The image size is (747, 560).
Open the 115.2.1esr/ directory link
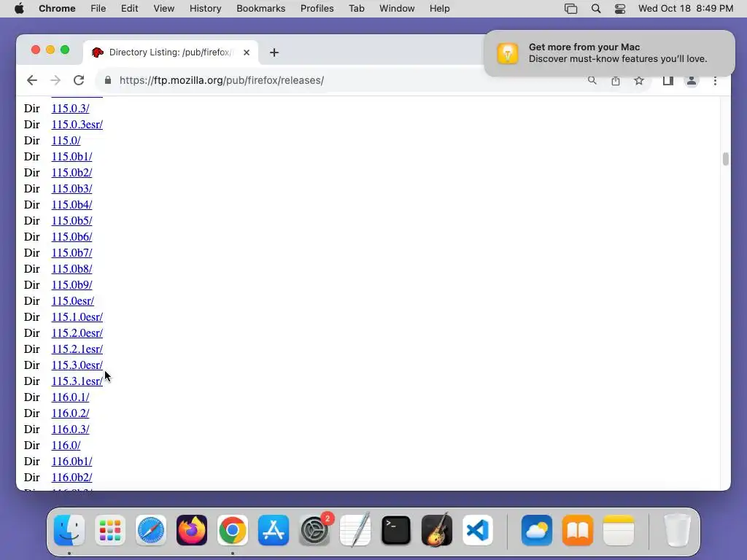click(77, 349)
